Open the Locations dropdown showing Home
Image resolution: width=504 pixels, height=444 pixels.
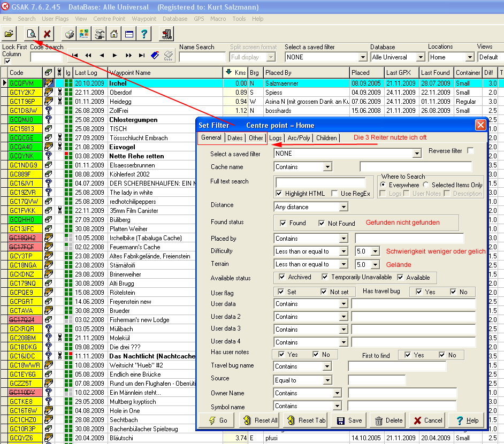(470, 57)
